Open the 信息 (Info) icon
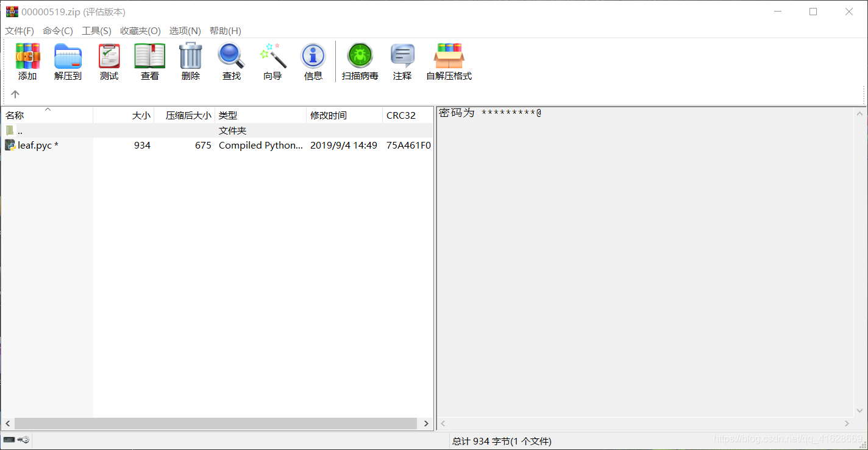 pyautogui.click(x=313, y=56)
